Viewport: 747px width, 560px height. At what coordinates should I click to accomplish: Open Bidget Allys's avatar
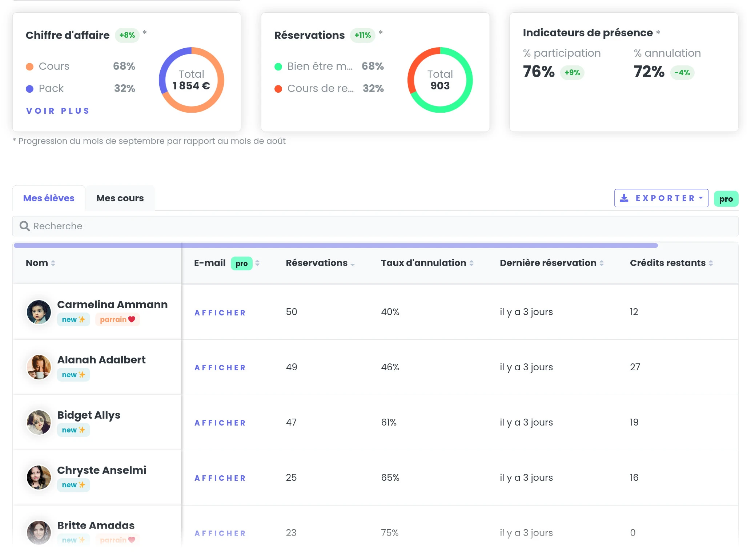click(39, 422)
